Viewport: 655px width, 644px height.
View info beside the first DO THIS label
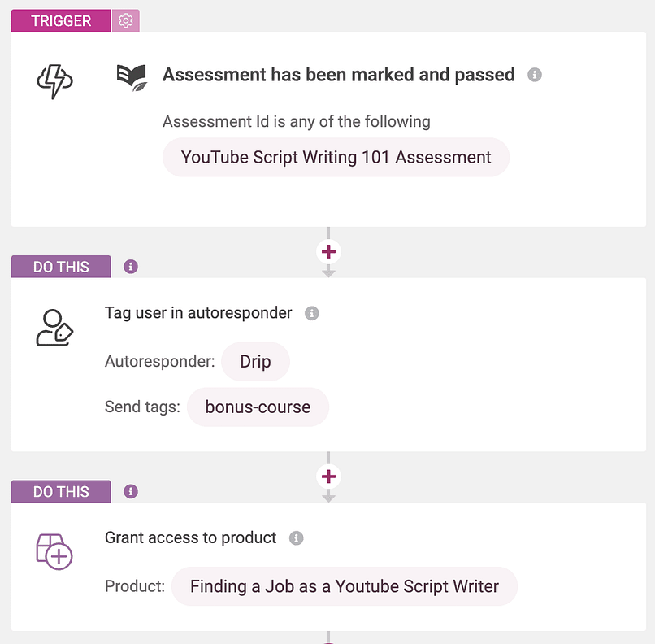(x=130, y=266)
